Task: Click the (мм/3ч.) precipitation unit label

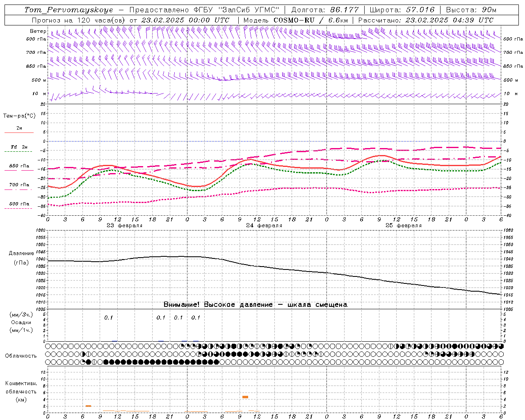Action: coord(21,315)
